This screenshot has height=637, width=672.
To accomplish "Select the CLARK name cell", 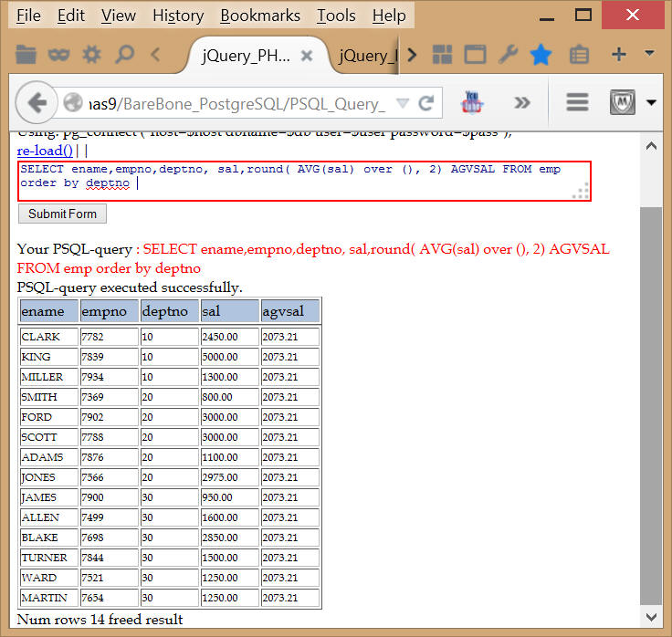I will (x=49, y=337).
